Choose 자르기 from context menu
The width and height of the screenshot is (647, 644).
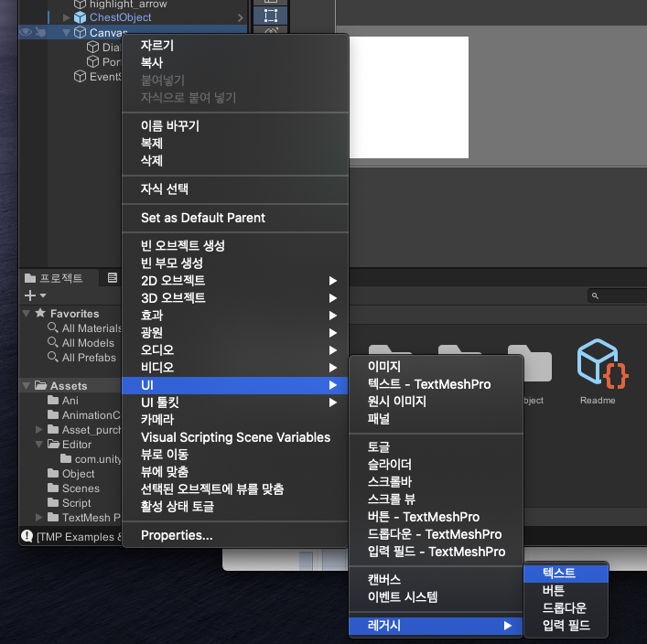[x=235, y=45]
